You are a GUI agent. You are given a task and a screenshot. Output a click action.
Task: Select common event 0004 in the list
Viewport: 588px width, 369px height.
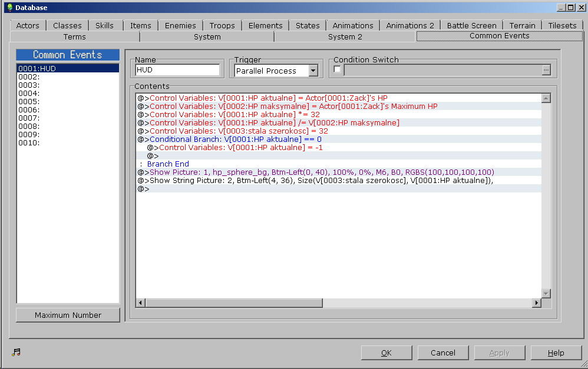click(68, 94)
